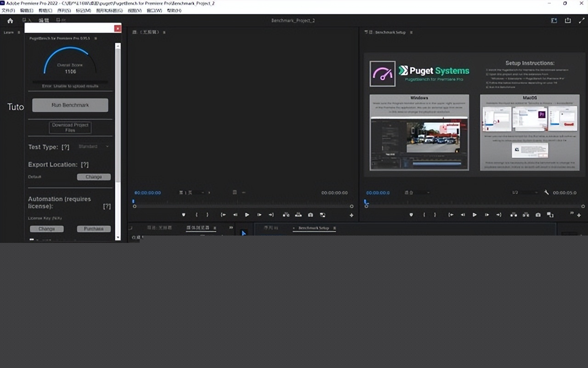The height and width of the screenshot is (368, 588).
Task: Open the Source monitor button editor plus icon
Action: (351, 215)
